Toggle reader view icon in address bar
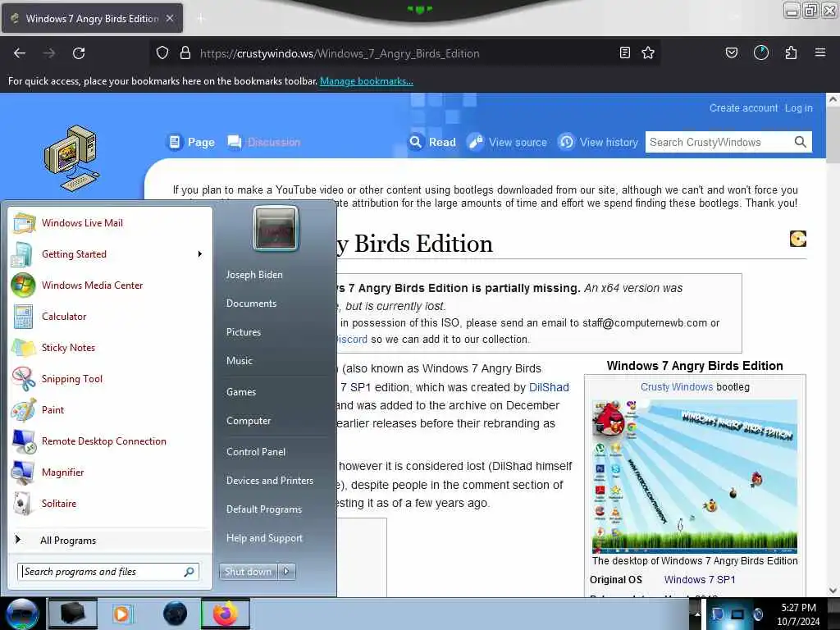This screenshot has width=840, height=630. pos(624,52)
